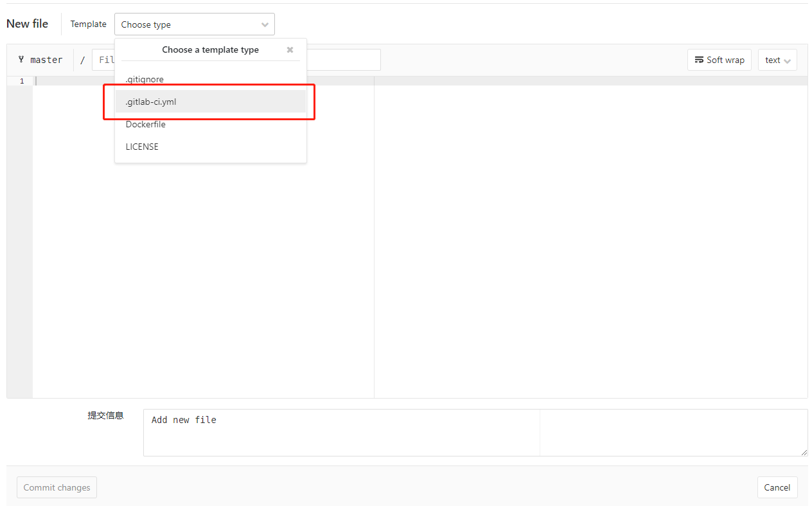Click line number 1 in the editor gutter
812x506 pixels.
point(21,80)
